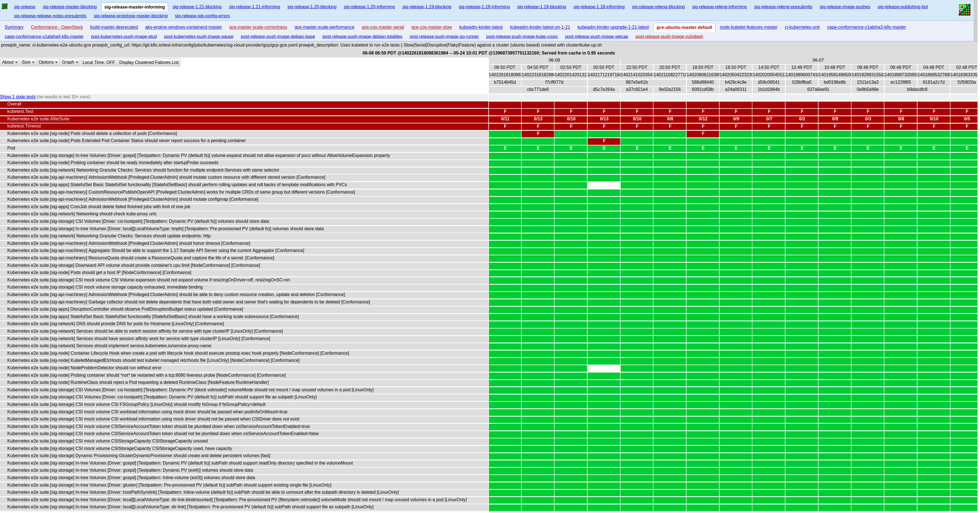The width and height of the screenshot is (980, 513).
Task: Click blank result cell in NodeProblemDetector row
Action: (604, 368)
